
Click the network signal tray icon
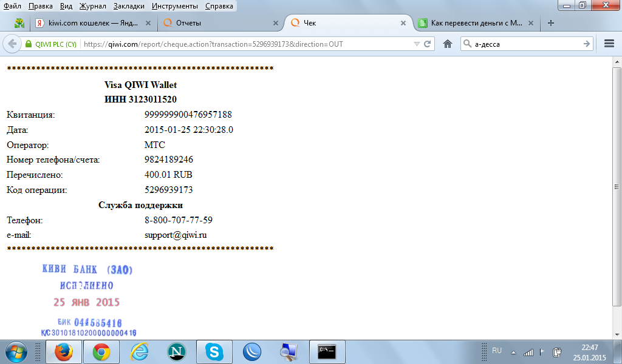pos(528,352)
